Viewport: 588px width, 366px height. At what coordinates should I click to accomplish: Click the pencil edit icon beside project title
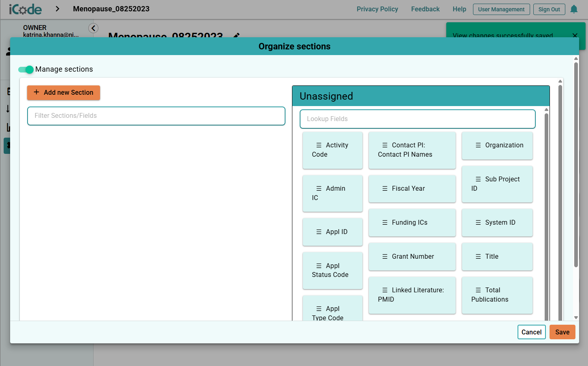coord(236,36)
